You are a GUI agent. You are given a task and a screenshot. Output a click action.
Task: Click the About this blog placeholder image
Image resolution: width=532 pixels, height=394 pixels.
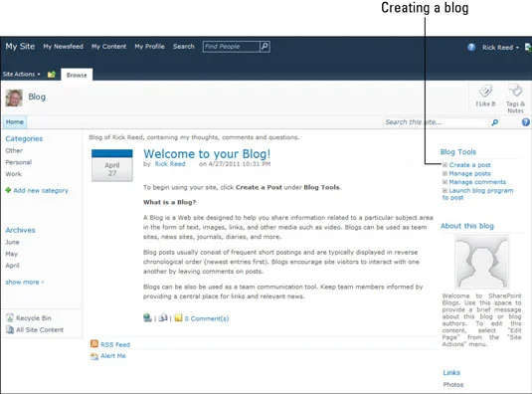click(x=482, y=262)
